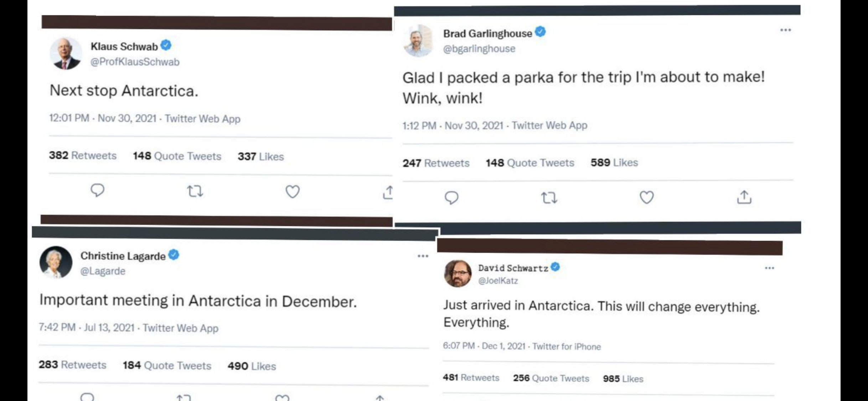Open more options on Christine Lagarde tweet

click(x=423, y=256)
